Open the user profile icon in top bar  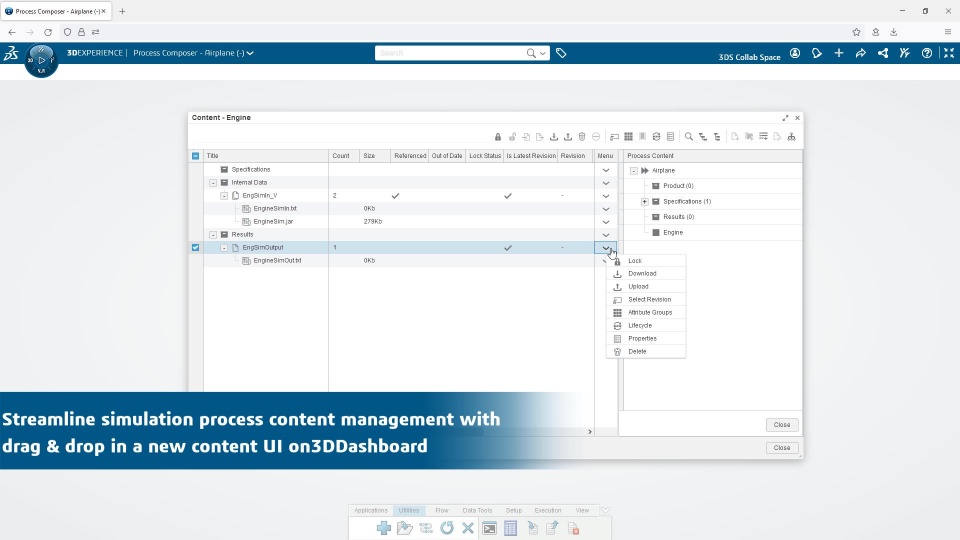(795, 53)
